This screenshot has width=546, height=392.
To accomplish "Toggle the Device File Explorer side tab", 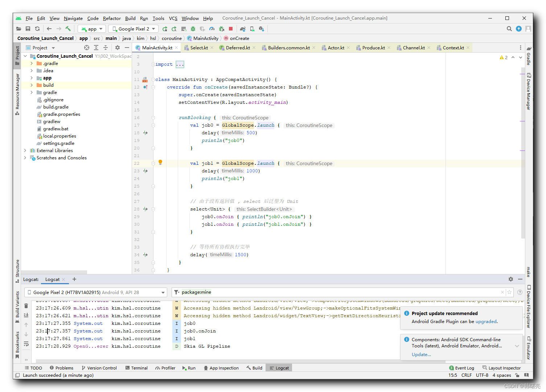I will (x=529, y=307).
